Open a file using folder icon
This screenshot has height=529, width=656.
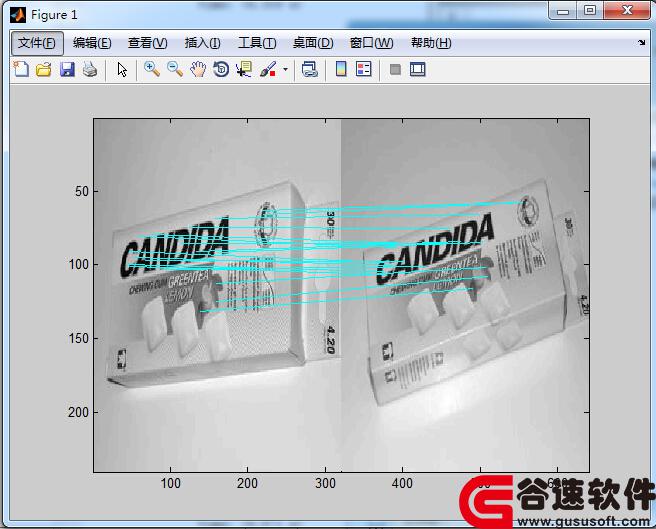coord(44,69)
